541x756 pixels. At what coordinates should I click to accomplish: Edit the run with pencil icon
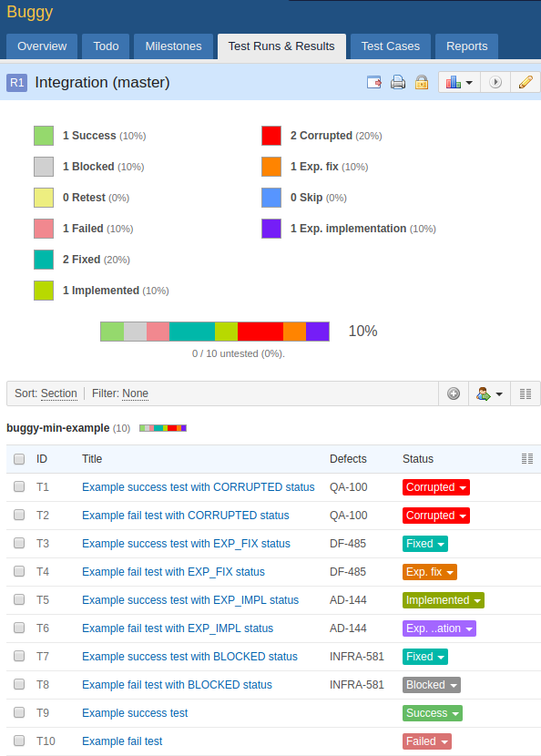(x=526, y=83)
